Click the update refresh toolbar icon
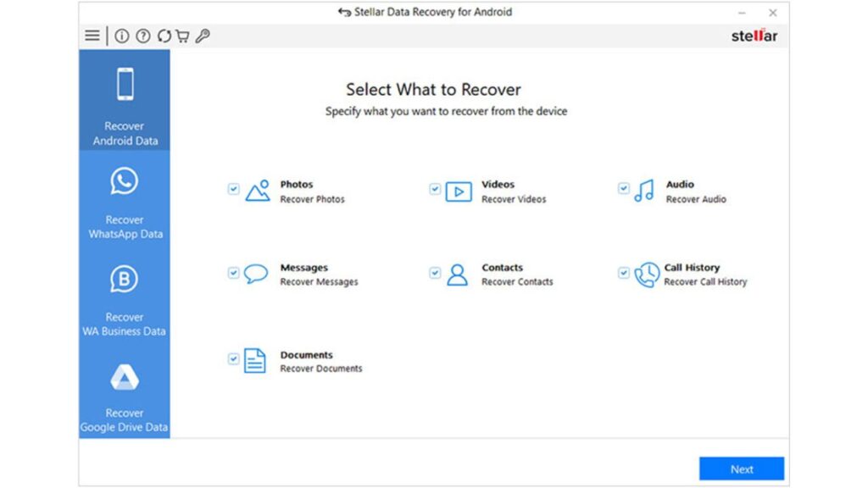The height and width of the screenshot is (488, 868). coord(164,36)
